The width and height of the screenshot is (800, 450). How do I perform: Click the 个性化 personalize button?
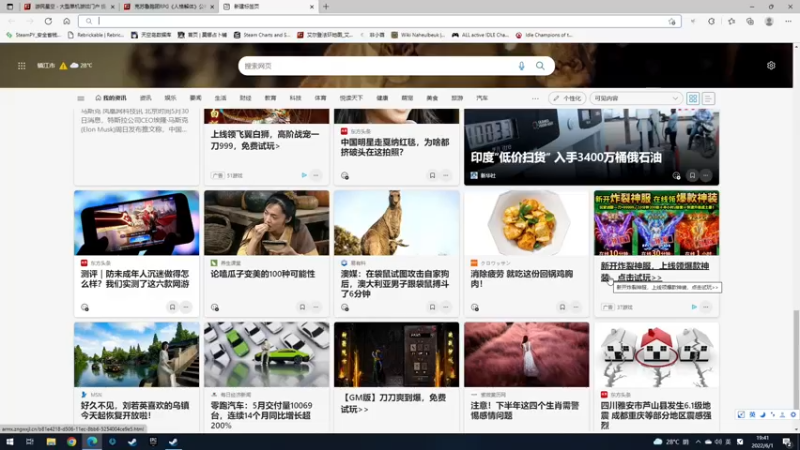pyautogui.click(x=567, y=98)
